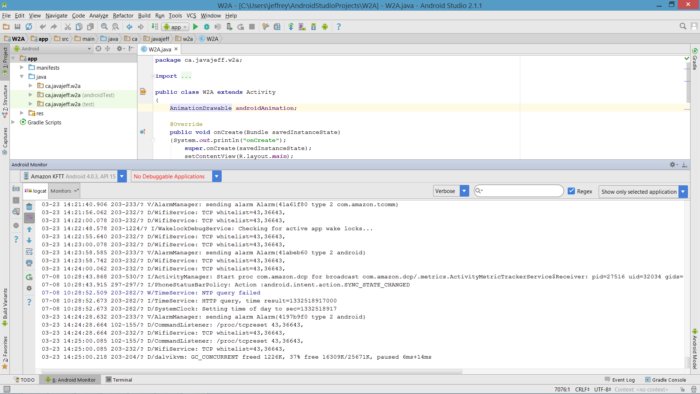Viewport: 700px width, 394px height.
Task: Click the Make Project icon
Action: [154, 27]
